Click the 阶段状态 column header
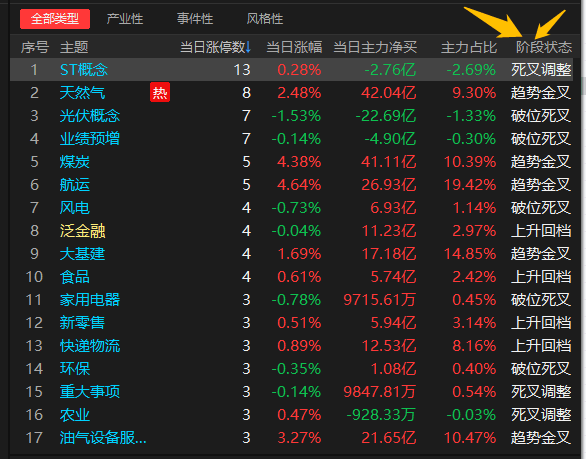The height and width of the screenshot is (459, 586). (x=544, y=47)
